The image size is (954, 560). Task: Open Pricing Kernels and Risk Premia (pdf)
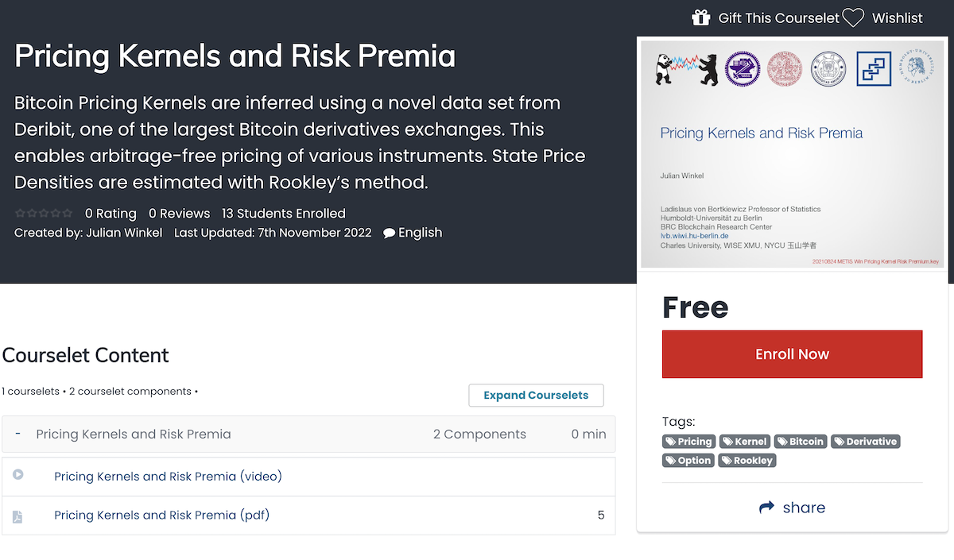[x=162, y=515]
